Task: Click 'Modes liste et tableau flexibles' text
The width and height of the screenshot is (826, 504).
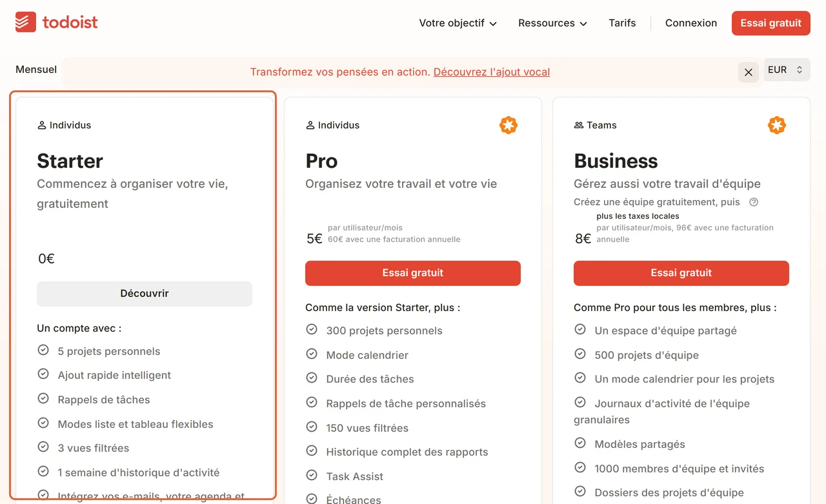Action: pos(136,424)
